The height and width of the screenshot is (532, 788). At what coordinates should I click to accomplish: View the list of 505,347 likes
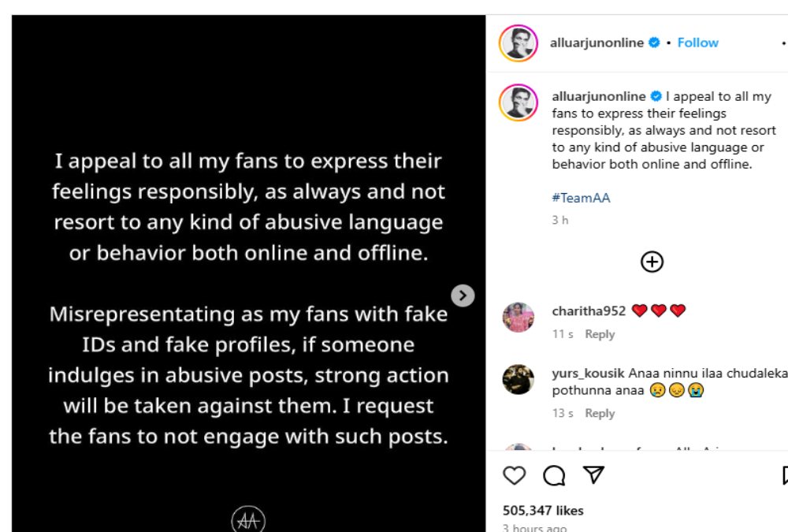coord(543,511)
